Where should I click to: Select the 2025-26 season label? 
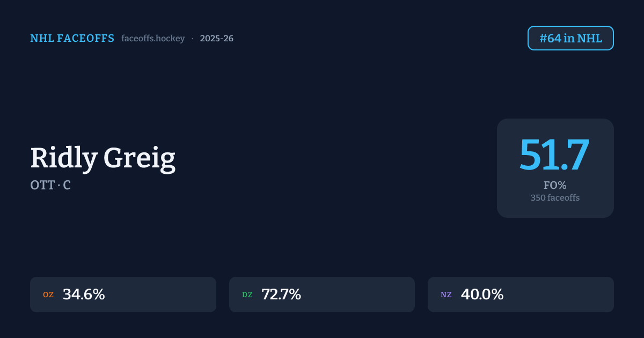point(216,39)
